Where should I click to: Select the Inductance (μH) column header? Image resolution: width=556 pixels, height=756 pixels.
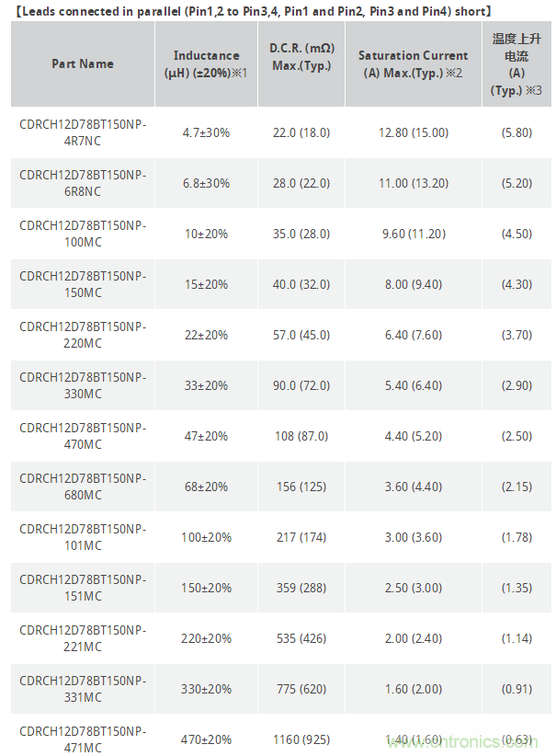tap(206, 63)
